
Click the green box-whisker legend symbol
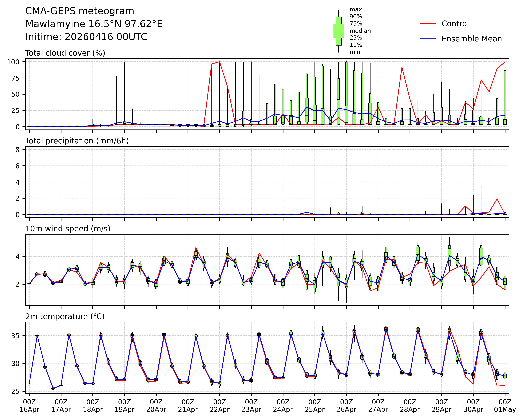(x=338, y=31)
